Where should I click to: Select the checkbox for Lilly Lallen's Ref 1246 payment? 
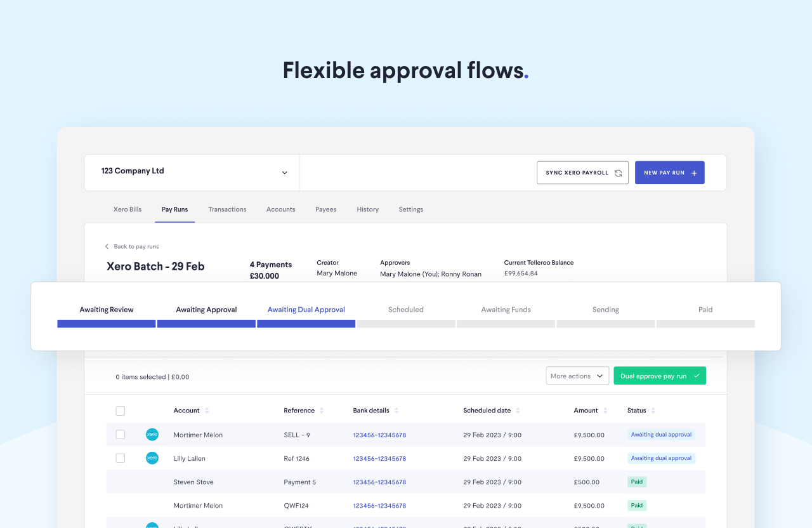pos(121,458)
